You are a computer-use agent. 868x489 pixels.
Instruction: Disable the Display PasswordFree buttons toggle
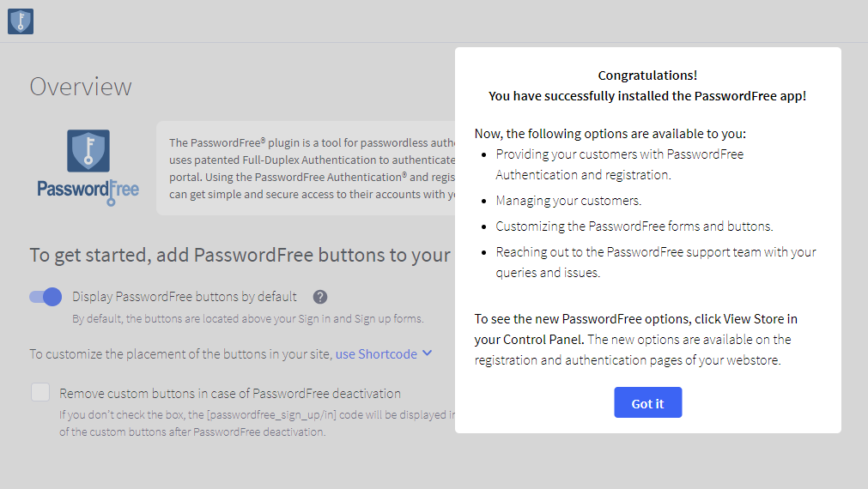pos(46,297)
